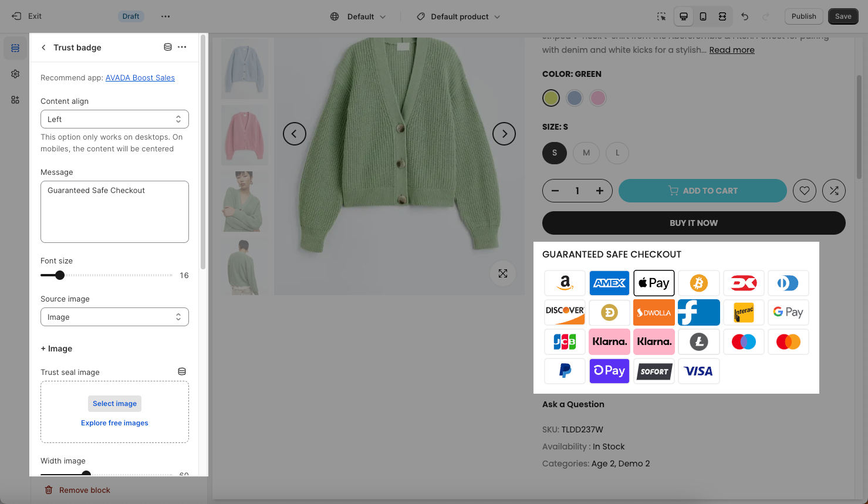The height and width of the screenshot is (504, 868).
Task: Click the Add to Cart button
Action: tap(702, 191)
